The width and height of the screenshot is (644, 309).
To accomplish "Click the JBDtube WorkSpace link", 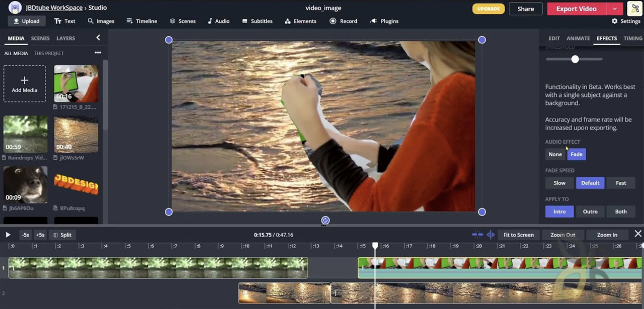I will pos(54,8).
